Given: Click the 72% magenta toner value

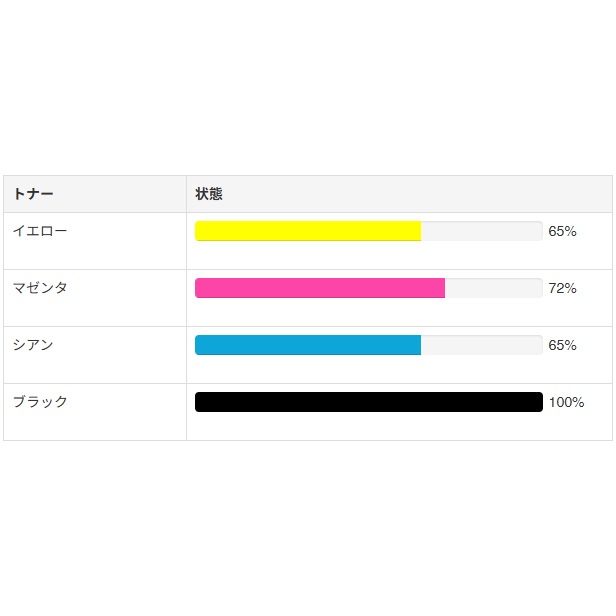Looking at the screenshot, I should 562,288.
